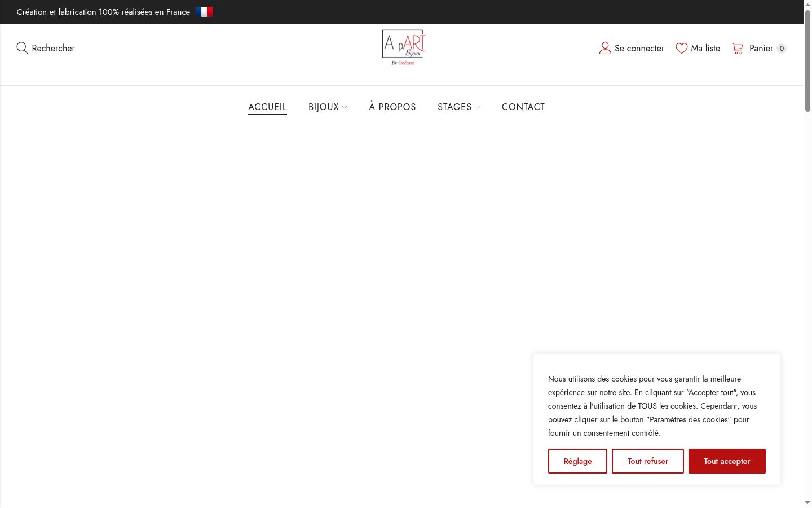Accept all cookies with Tout accepter
This screenshot has height=508, width=812.
click(x=727, y=461)
